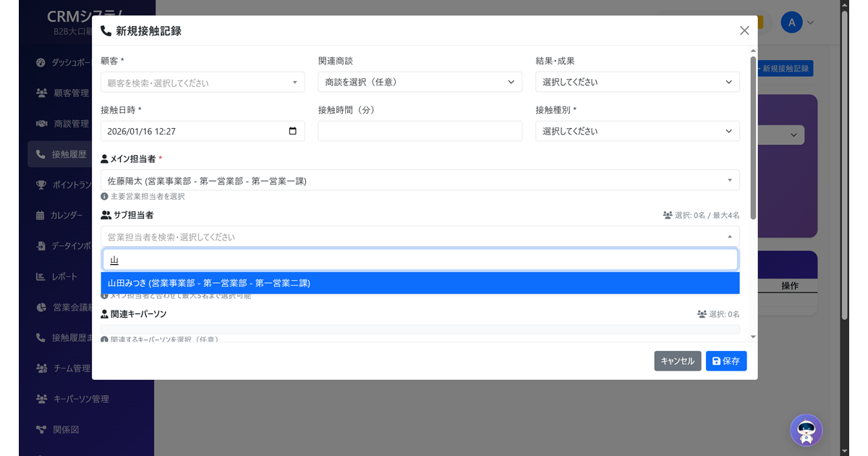Screen dimensions: 868x456
Task: Open the 結果・成果 select box
Action: [637, 83]
